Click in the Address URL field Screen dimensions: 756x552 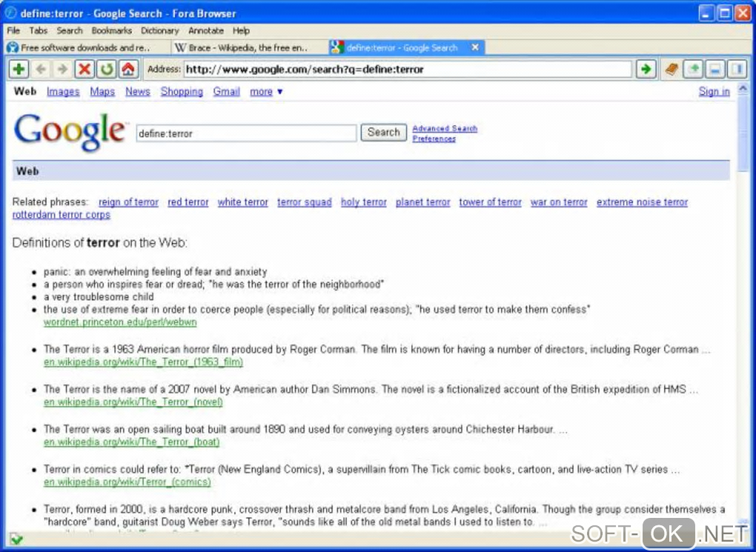(408, 70)
